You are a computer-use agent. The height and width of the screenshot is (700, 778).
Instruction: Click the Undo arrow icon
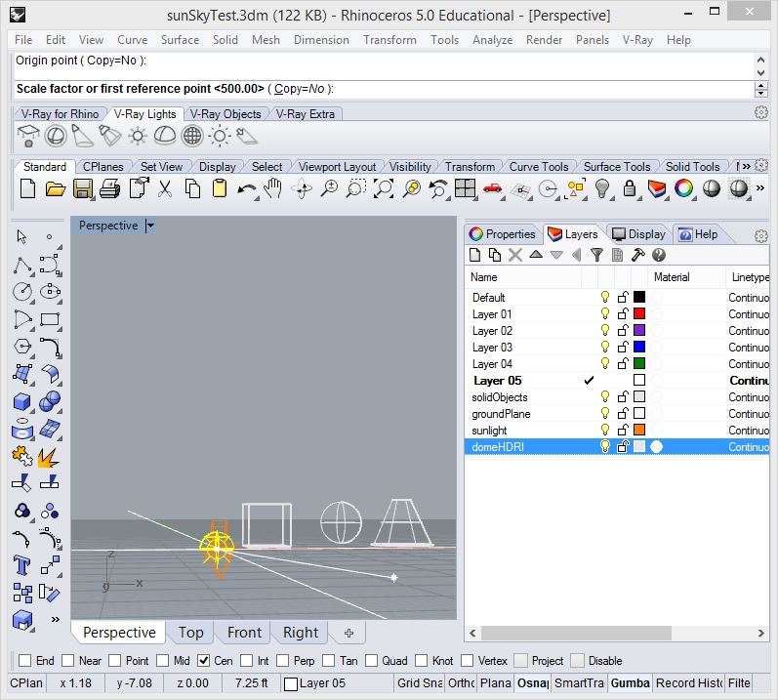click(247, 189)
